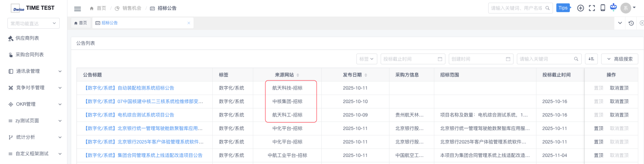Click the sort order icon button
644x164 pixels.
pos(591,59)
